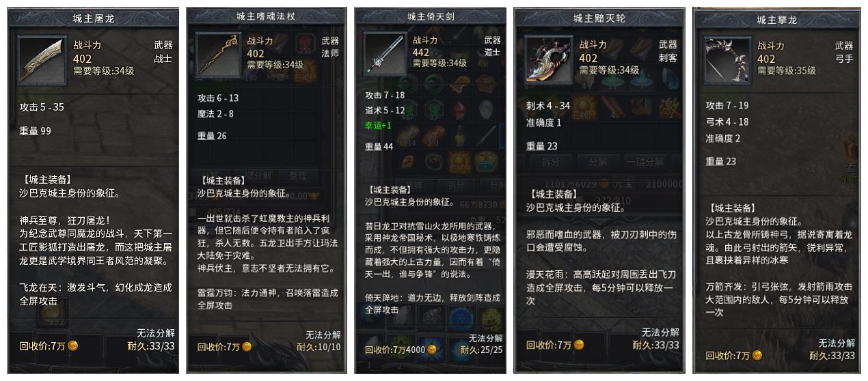Click 无法分解 label on 城主擎龙 tooltip
Viewport: 868px width, 381px height.
pos(837,343)
